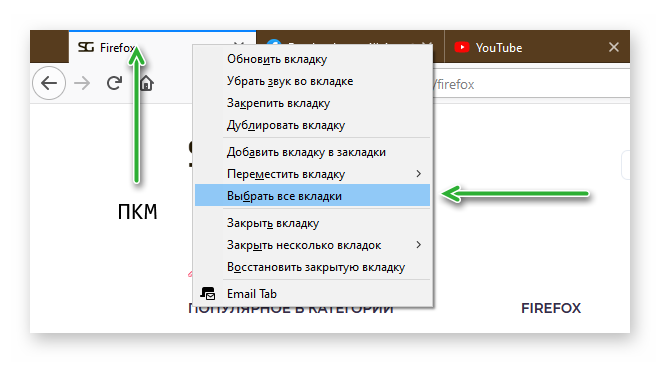Click the YouTube tab favicon
The height and width of the screenshot is (367, 660).
462,47
